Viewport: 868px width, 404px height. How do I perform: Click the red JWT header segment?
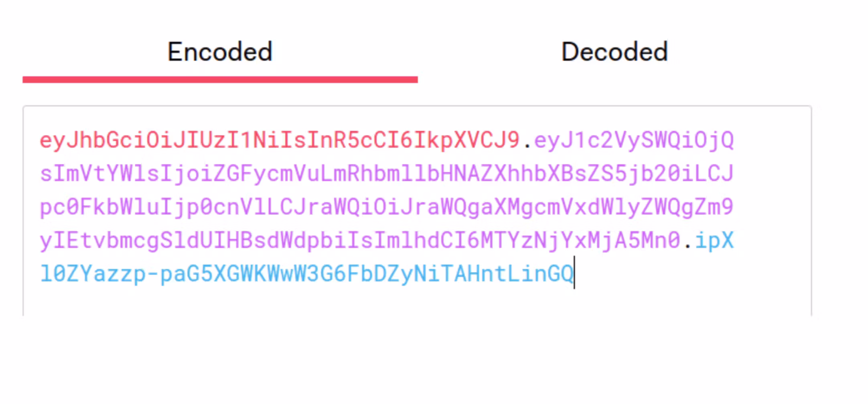[x=279, y=140]
